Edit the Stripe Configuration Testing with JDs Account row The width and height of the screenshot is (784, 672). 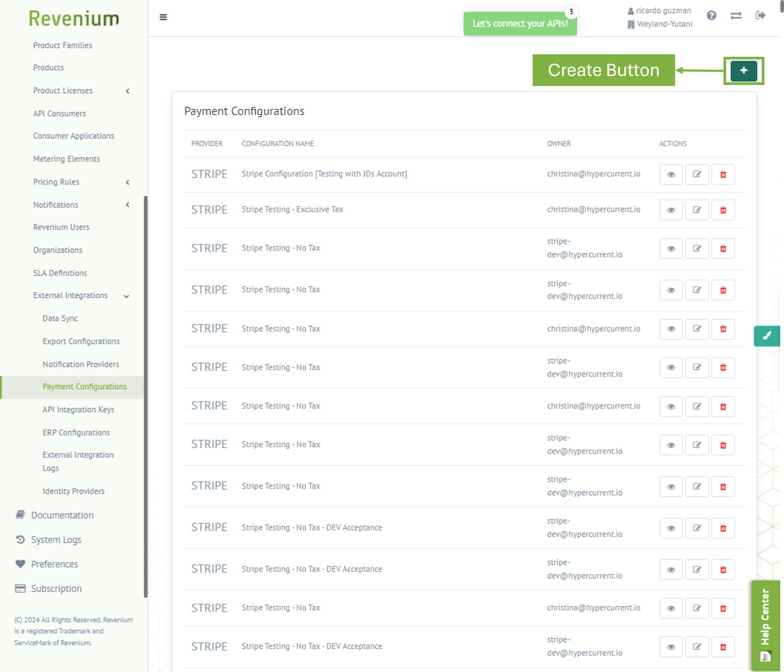point(697,174)
